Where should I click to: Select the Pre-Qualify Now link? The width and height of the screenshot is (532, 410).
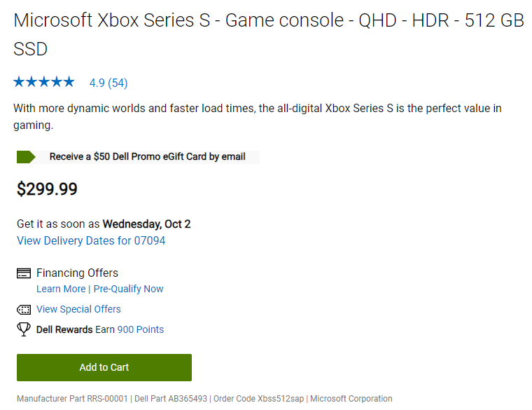tap(129, 289)
